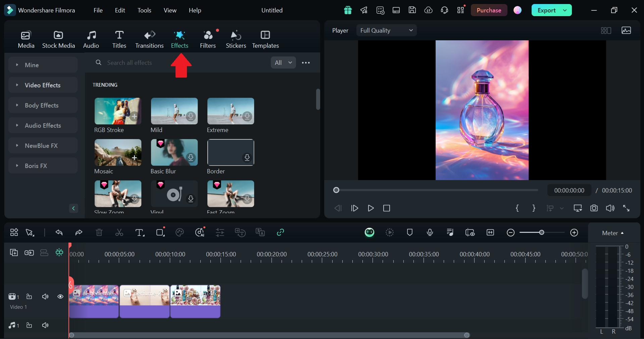Open the Filters tab
This screenshot has height=339, width=644.
tap(208, 39)
